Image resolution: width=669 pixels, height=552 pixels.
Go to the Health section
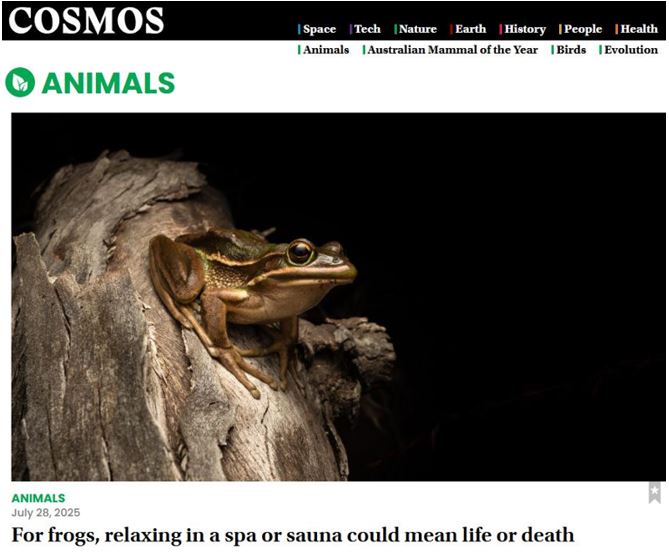pos(637,29)
